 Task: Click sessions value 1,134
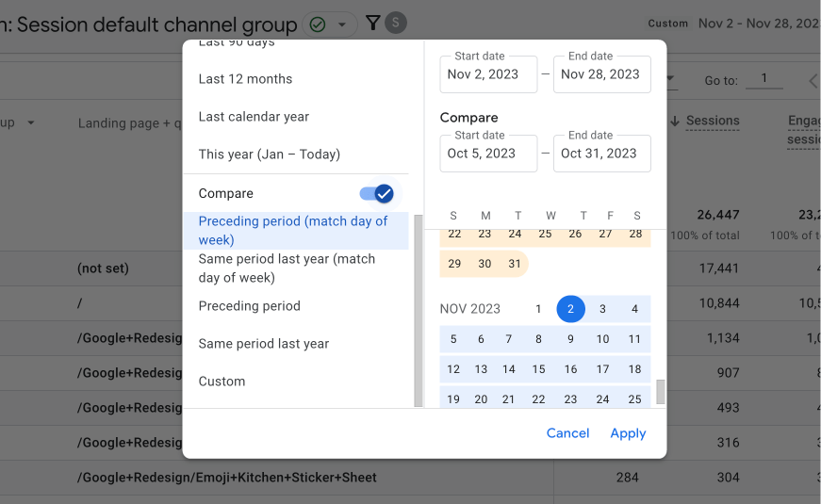(x=723, y=338)
